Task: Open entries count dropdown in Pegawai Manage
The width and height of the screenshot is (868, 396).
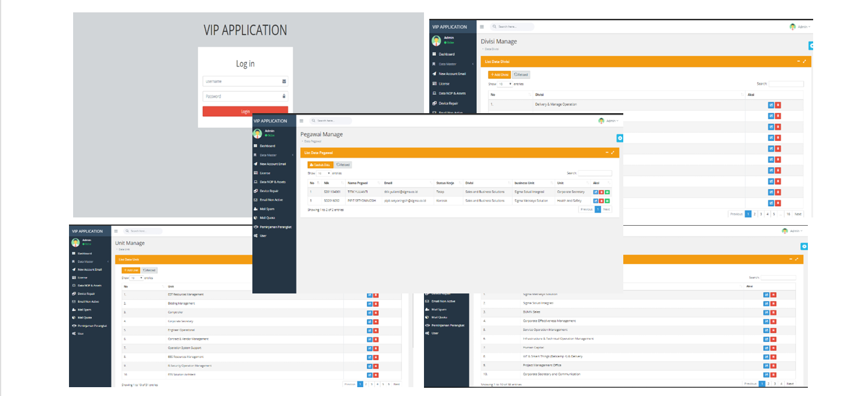Action: (323, 173)
